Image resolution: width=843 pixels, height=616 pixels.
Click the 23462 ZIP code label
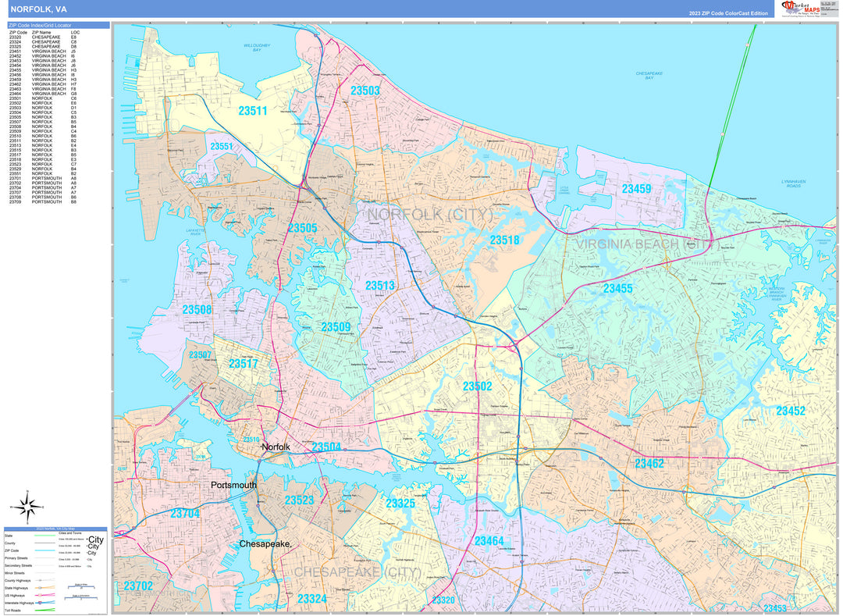[x=649, y=464]
